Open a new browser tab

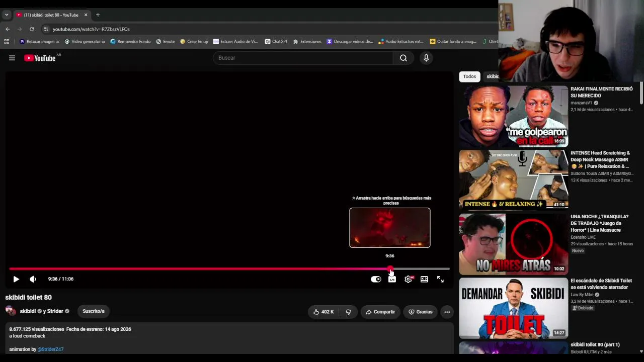pos(98,15)
